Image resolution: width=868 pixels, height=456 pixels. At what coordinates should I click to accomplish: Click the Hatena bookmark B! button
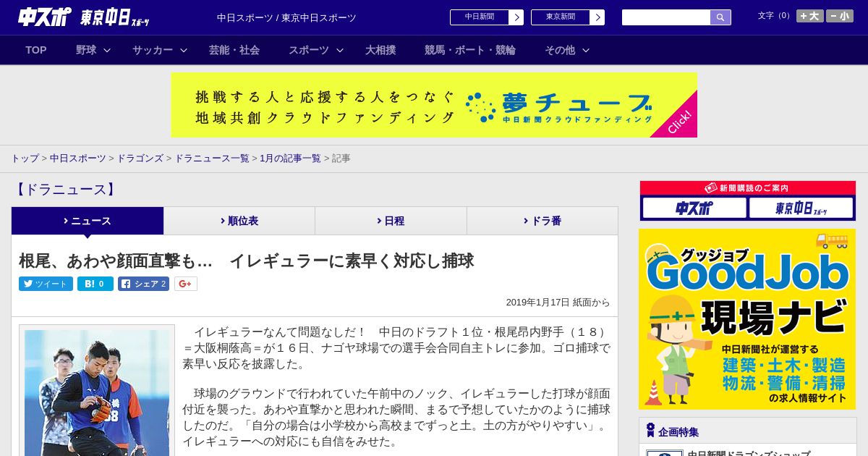tap(95, 284)
